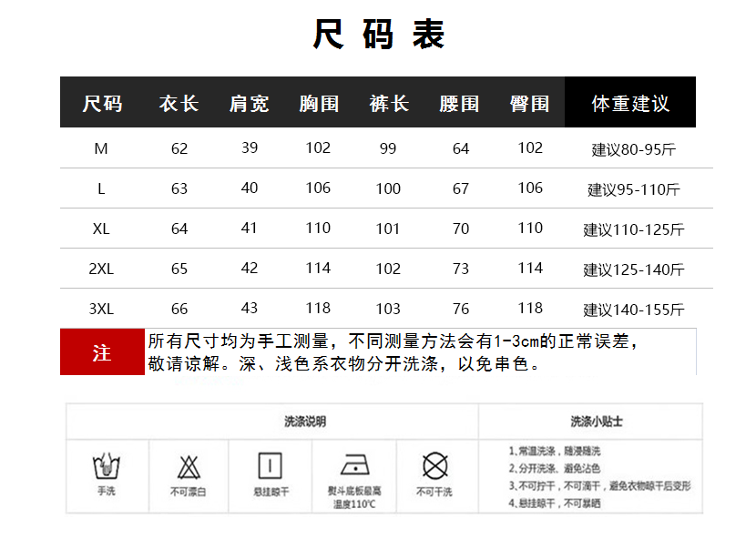Click the hand wash (手洗) icon

[106, 466]
